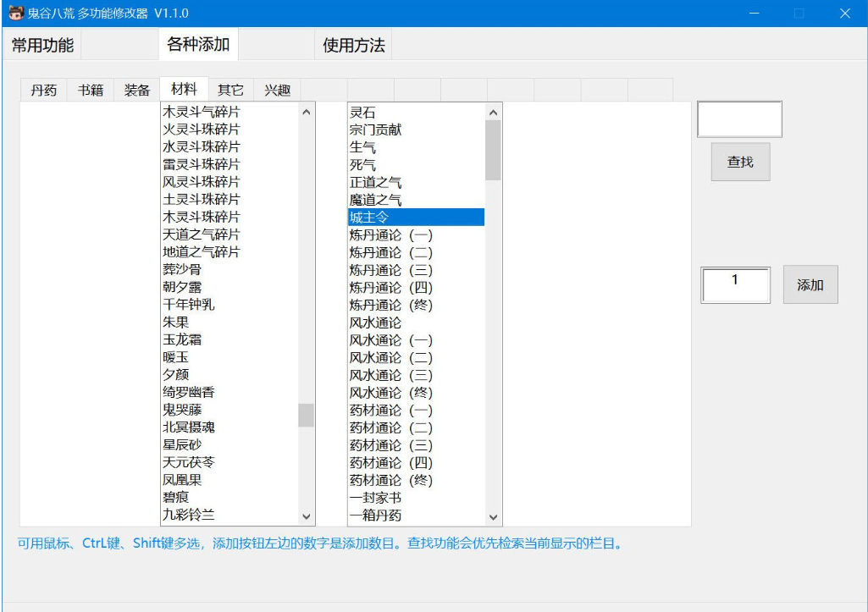Click the quantity input showing 1
This screenshot has width=868, height=612.
pos(733,286)
